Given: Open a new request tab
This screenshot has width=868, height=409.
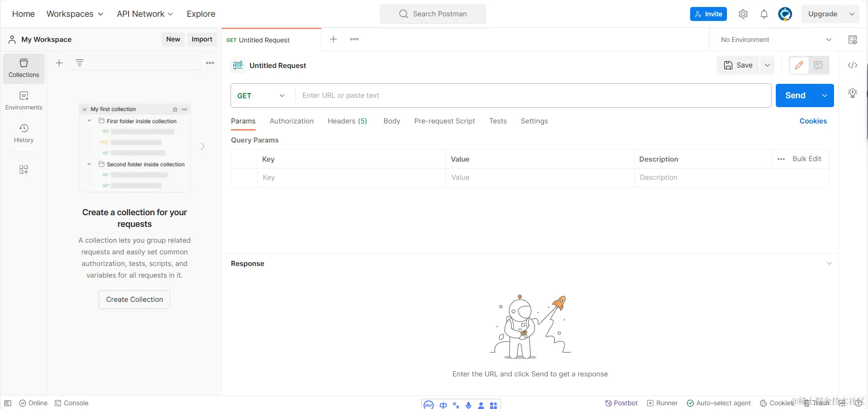Looking at the screenshot, I should pos(333,39).
